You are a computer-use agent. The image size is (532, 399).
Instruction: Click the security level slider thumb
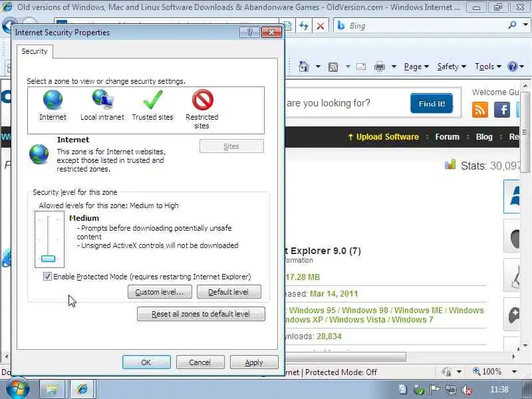point(48,259)
